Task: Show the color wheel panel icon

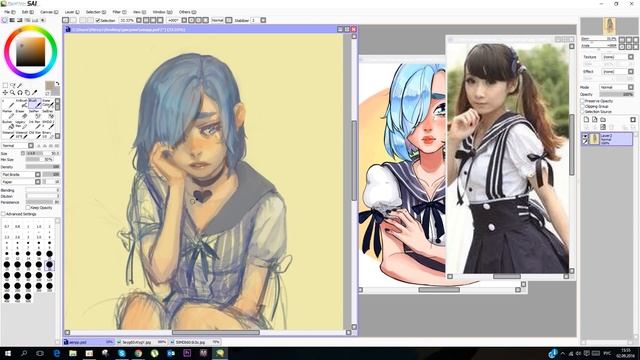Action: tap(5, 20)
